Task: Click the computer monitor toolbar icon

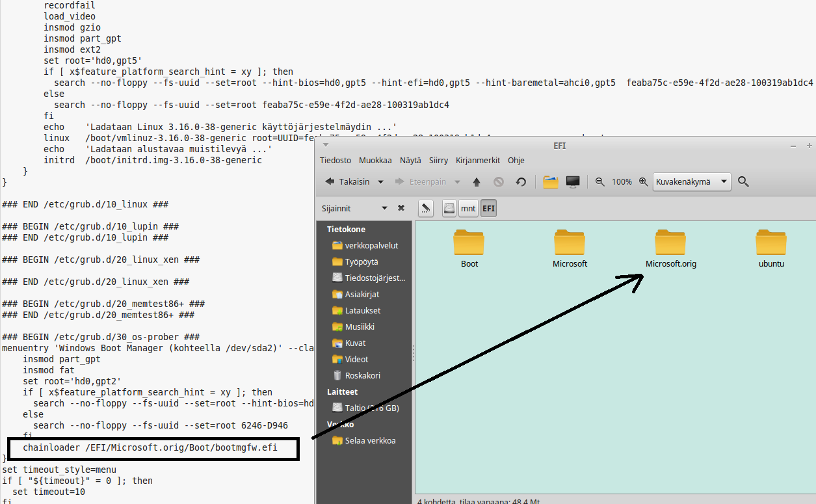Action: [573, 182]
